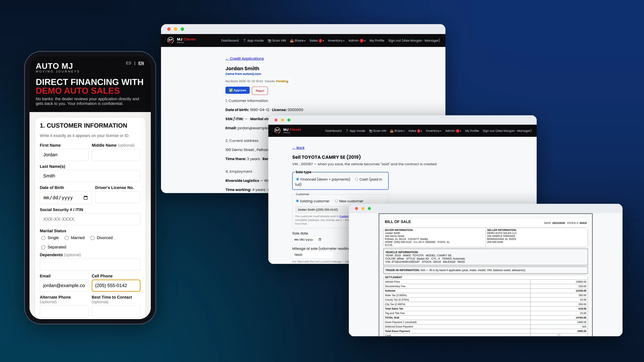Choose Financed (down + payments) sale type
This screenshot has height=362, width=644.
point(297,179)
